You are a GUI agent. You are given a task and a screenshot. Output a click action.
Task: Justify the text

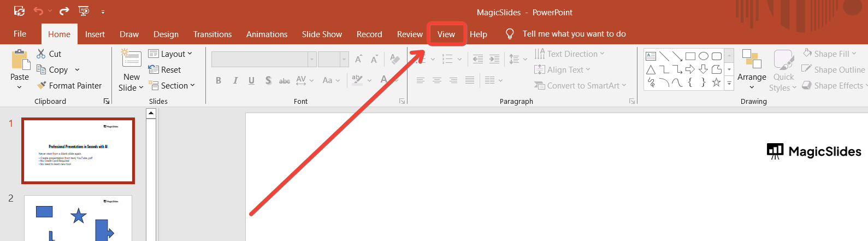470,80
